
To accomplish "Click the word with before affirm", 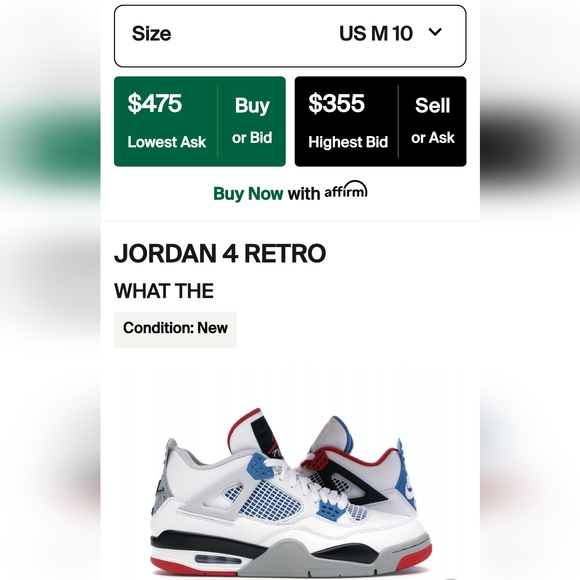I will pos(304,194).
